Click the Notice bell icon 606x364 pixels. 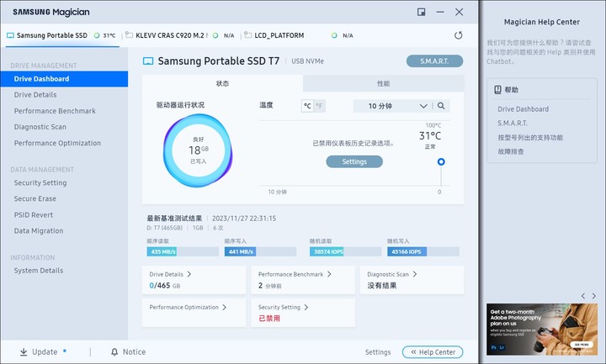114,352
